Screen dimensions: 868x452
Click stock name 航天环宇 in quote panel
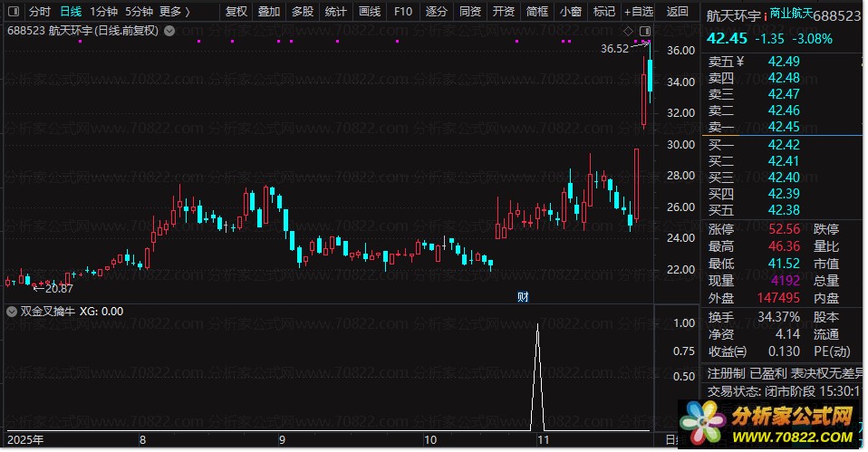coord(734,15)
